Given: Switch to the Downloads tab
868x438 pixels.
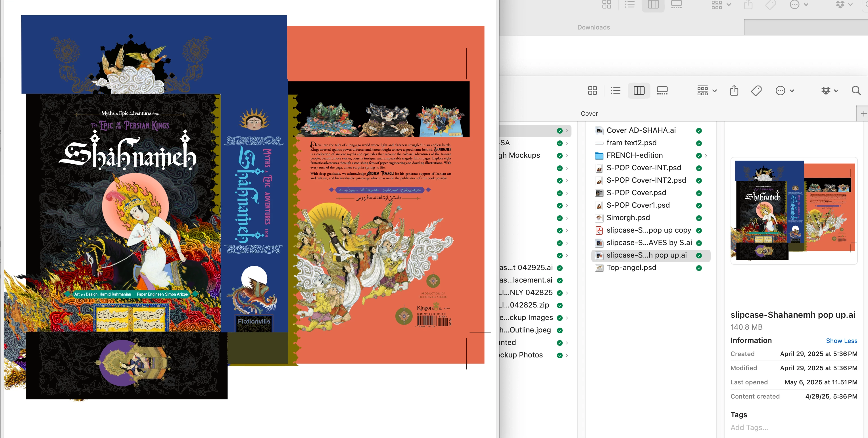Looking at the screenshot, I should coord(593,27).
